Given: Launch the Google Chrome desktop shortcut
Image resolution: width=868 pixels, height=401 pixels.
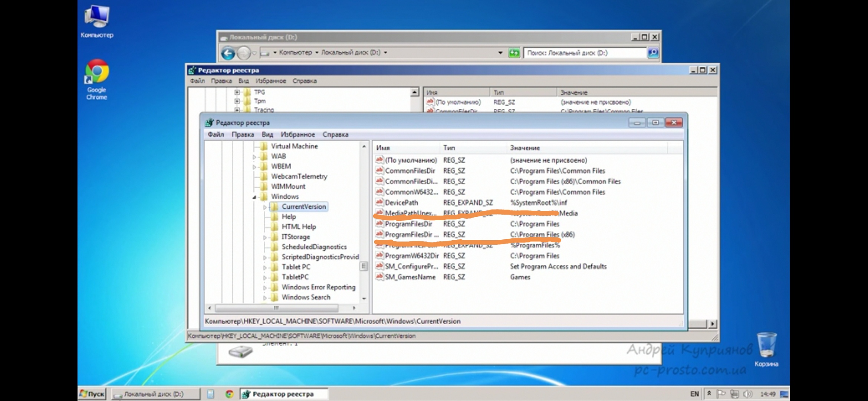Looking at the screenshot, I should 97,79.
